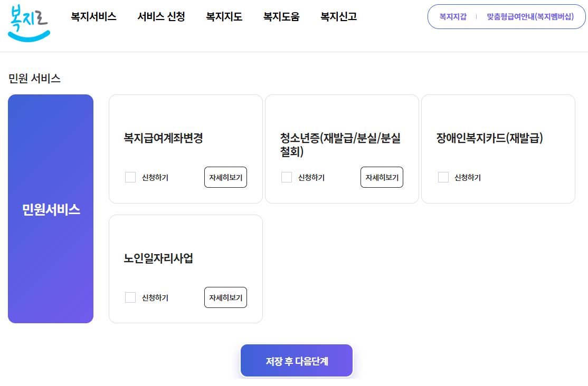The height and width of the screenshot is (386, 588).
Task: Select the 민원서비스 sidebar panel
Action: click(51, 208)
